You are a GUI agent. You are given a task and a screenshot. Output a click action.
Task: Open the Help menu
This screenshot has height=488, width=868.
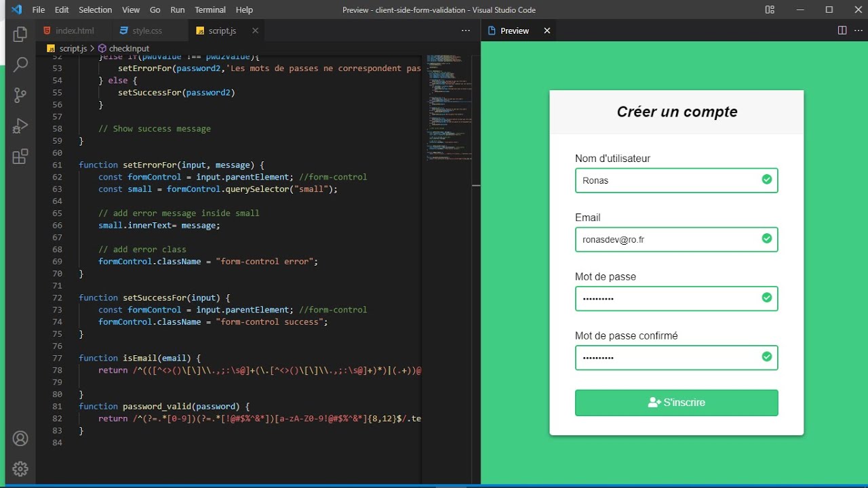coord(244,9)
